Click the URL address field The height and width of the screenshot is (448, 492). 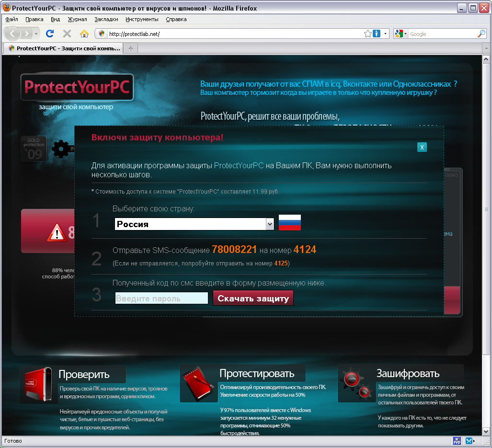[235, 34]
